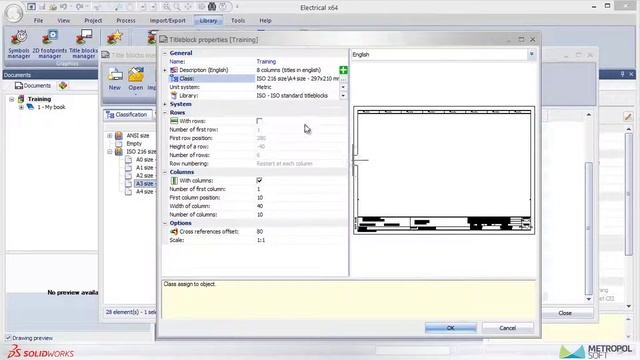This screenshot has width=640, height=360.
Task: Toggle the With rows checkbox
Action: pyautogui.click(x=259, y=121)
